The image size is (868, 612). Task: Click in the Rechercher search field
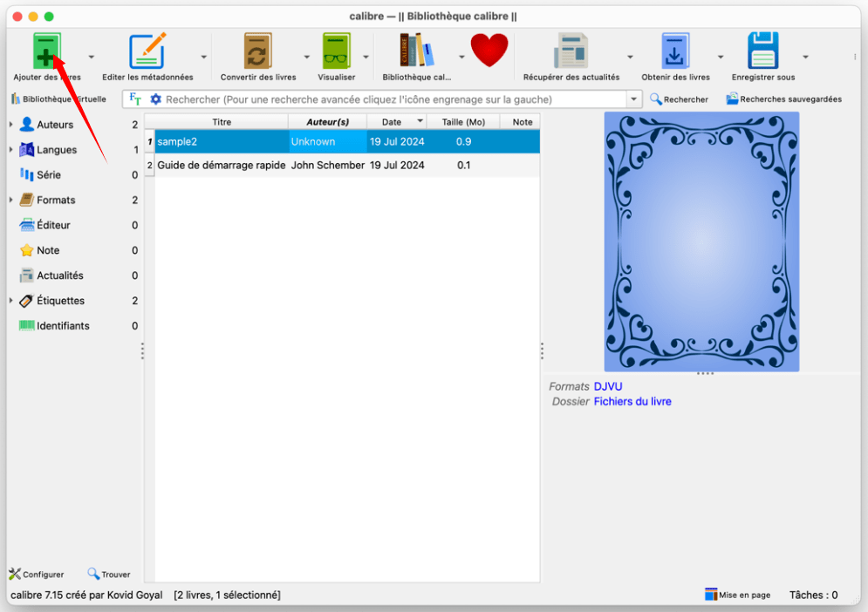(x=394, y=99)
